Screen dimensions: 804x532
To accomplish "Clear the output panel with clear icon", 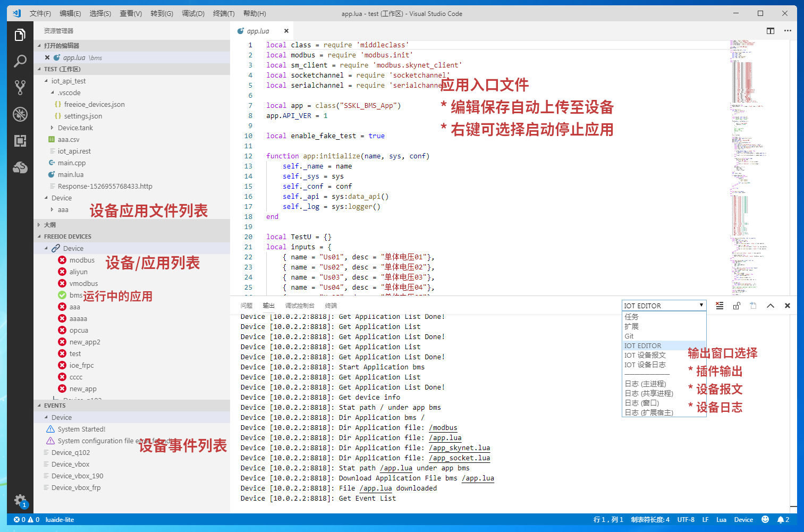I will [x=720, y=306].
